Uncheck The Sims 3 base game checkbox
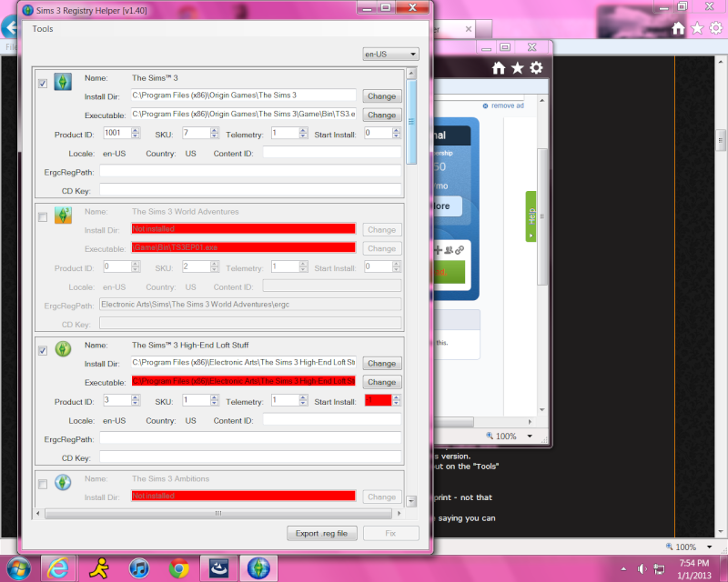Image resolution: width=728 pixels, height=582 pixels. point(43,84)
